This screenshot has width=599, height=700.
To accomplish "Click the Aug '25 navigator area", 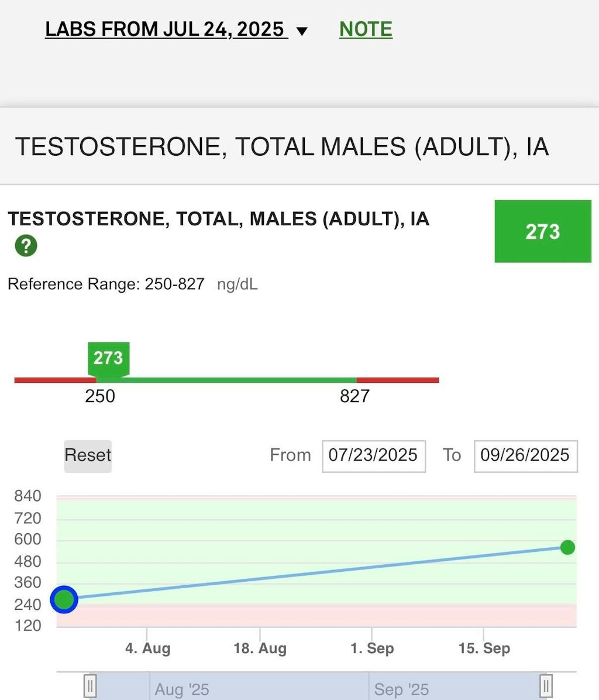I will pyautogui.click(x=234, y=688).
